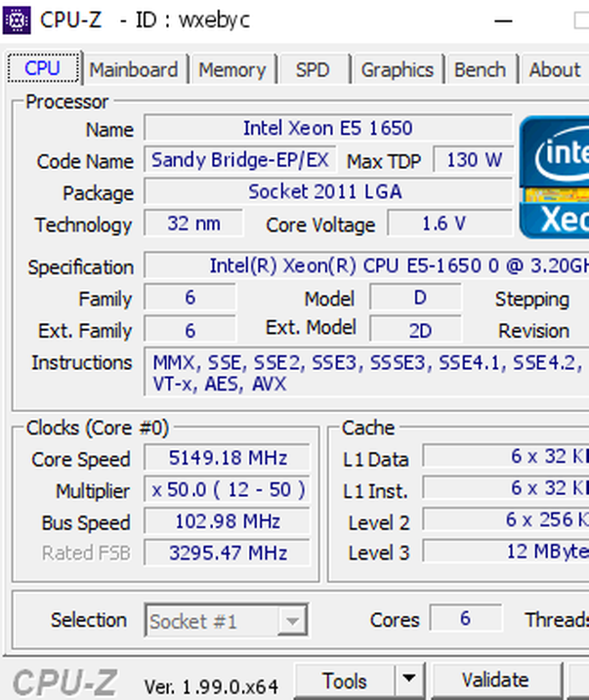Switch to the CPU tab

tap(43, 68)
